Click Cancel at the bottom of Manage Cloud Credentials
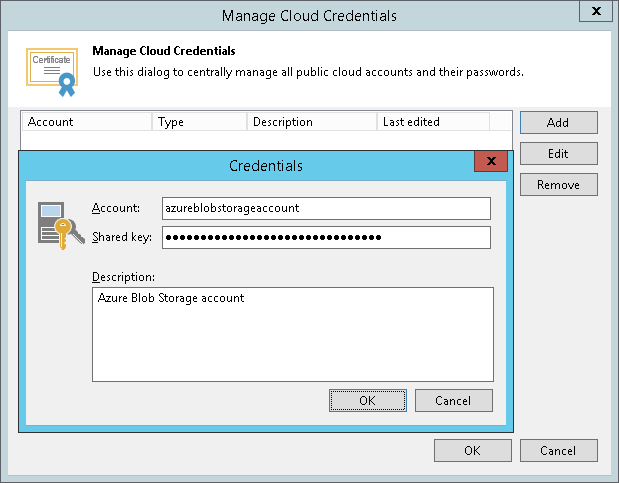Image resolution: width=619 pixels, height=483 pixels. pyautogui.click(x=558, y=450)
